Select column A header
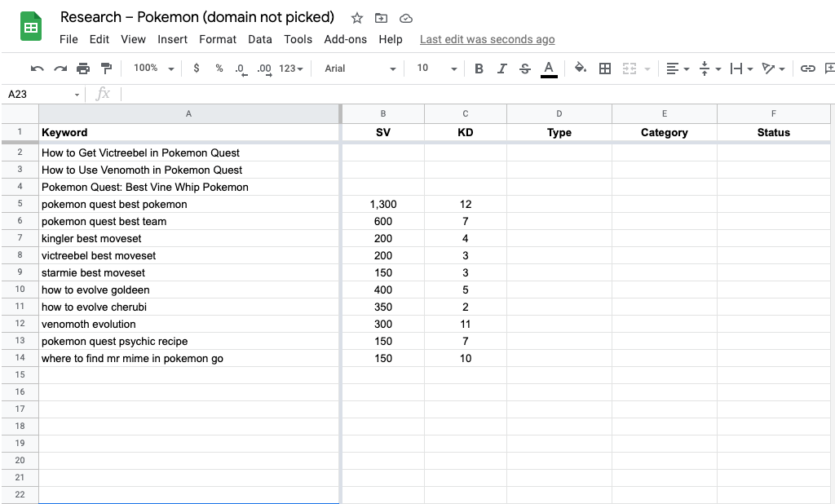This screenshot has width=835, height=504. point(188,113)
